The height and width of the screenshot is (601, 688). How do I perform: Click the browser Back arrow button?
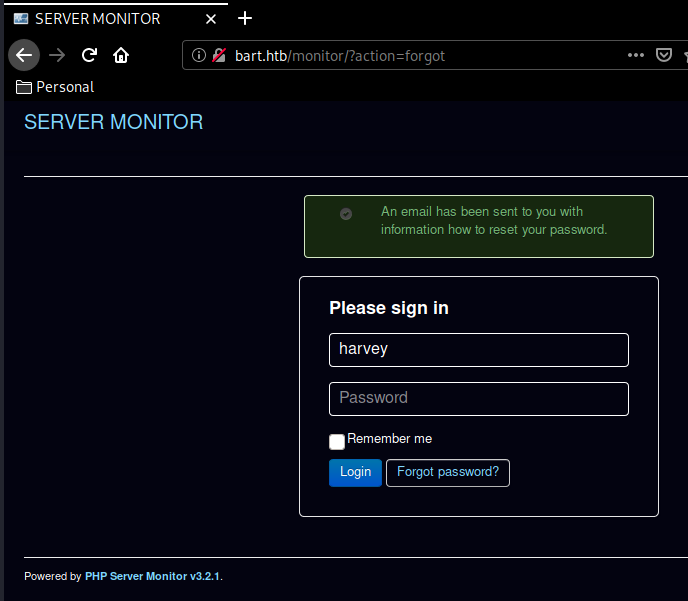[x=24, y=55]
